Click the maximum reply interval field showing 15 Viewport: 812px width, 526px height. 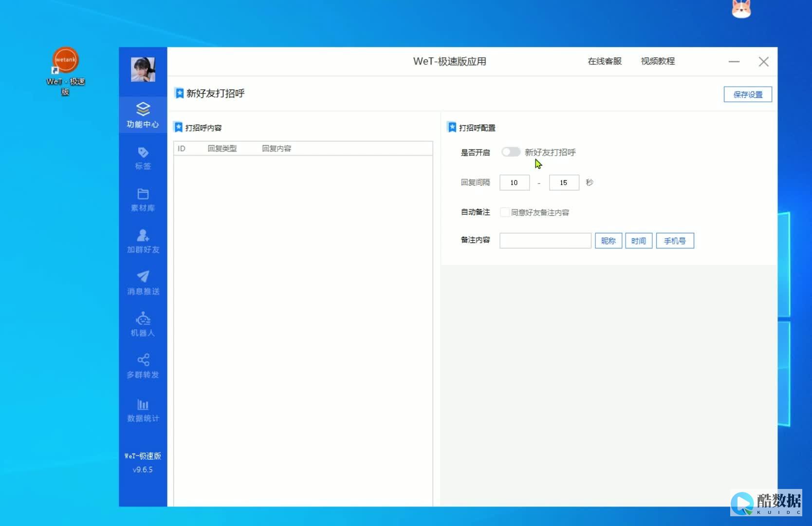coord(564,183)
